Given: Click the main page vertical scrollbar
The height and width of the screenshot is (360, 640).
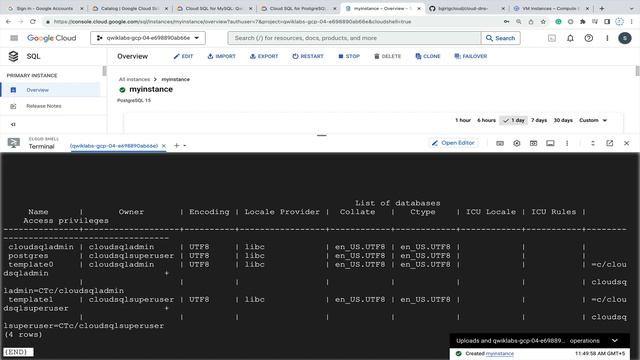Looking at the screenshot, I should click(x=638, y=71).
